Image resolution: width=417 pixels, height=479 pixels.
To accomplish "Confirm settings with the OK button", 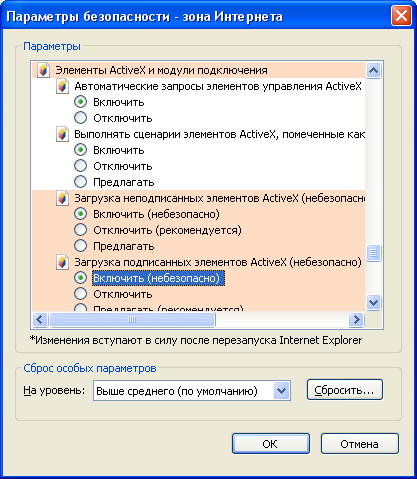I will click(x=271, y=444).
